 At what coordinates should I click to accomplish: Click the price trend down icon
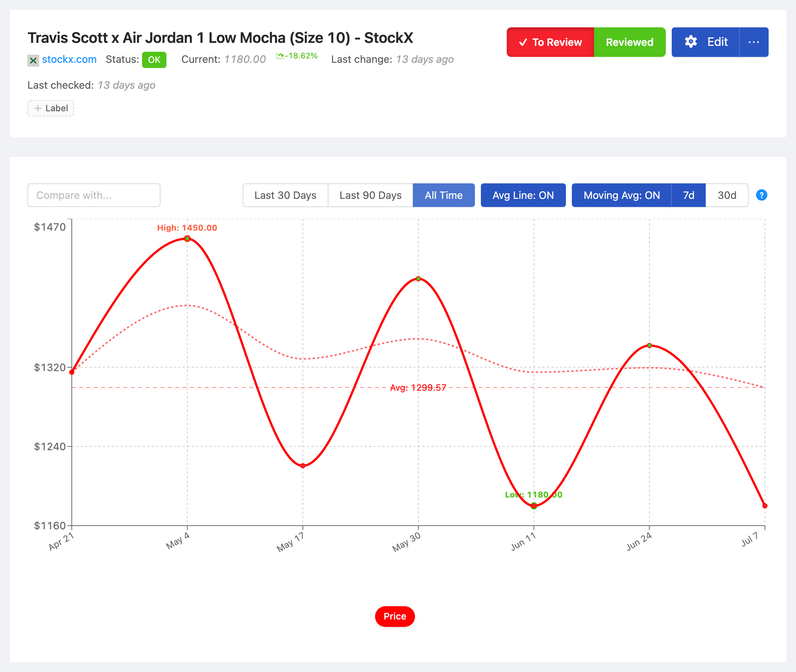pyautogui.click(x=280, y=56)
